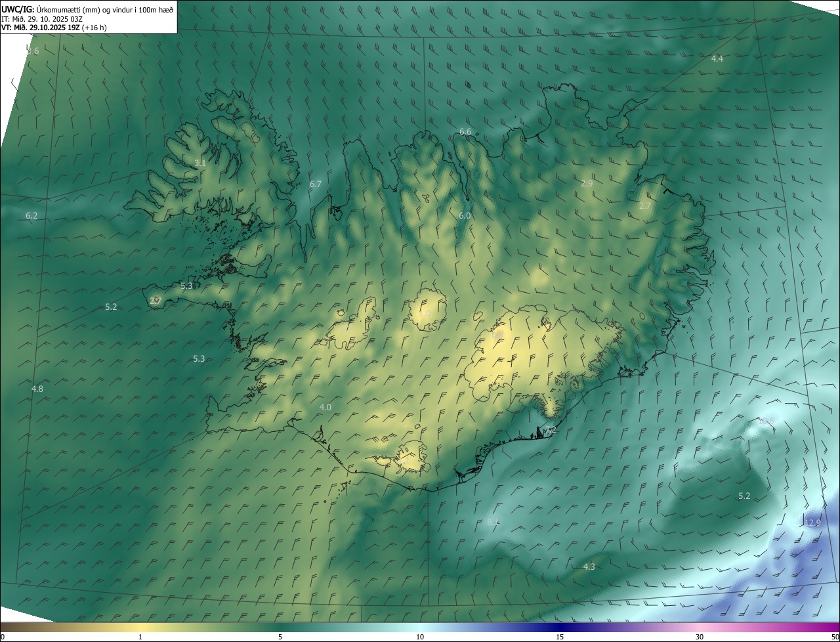
Task: Click the title 'Úrkomumætti (mm) og vindur í 100m hæð'
Action: [x=105, y=9]
